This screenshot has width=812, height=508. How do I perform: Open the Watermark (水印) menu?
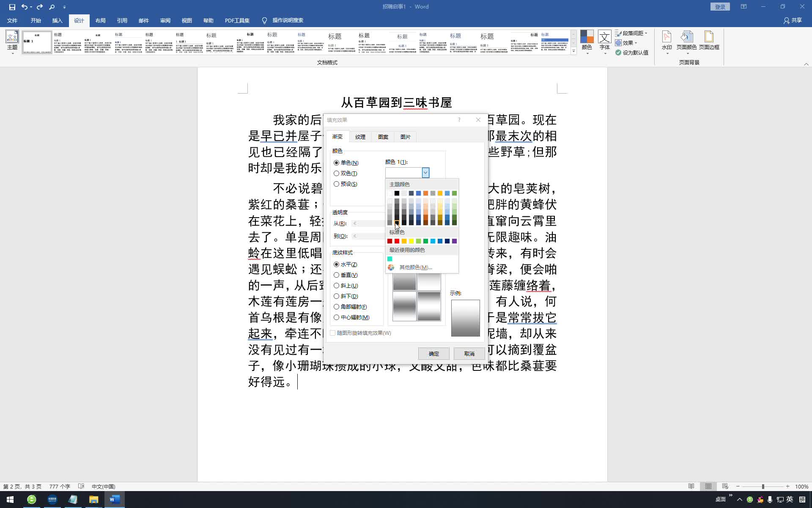click(x=667, y=41)
